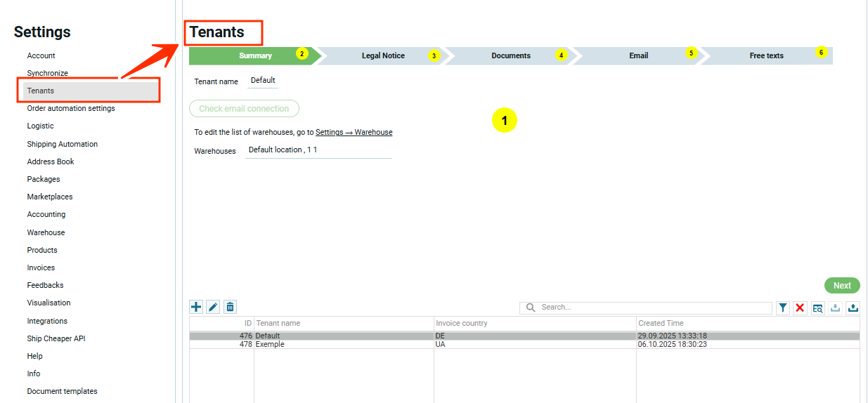This screenshot has width=868, height=403.
Task: Open the advanced search icon beside the red X
Action: (817, 308)
